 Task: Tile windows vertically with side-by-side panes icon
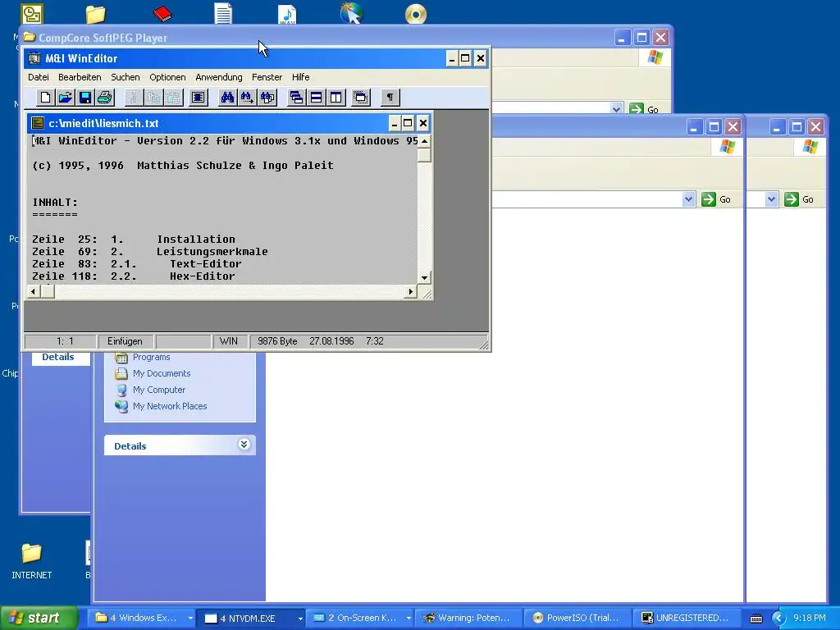pyautogui.click(x=336, y=98)
